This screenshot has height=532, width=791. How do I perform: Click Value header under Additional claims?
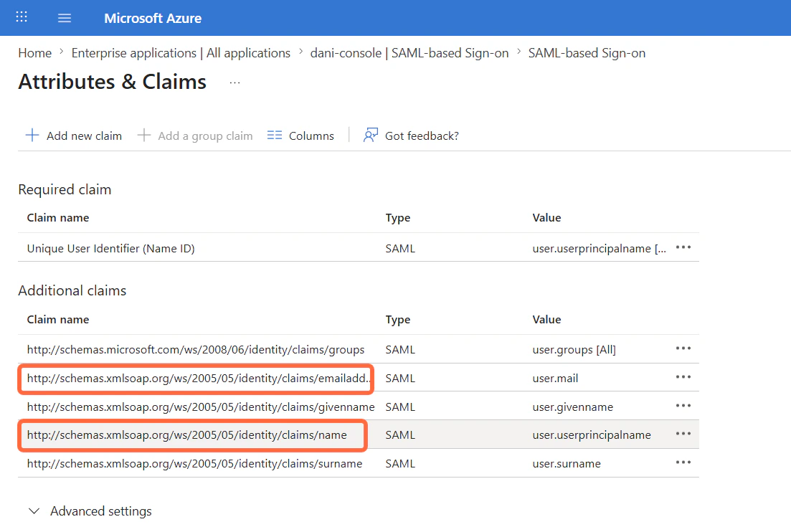(546, 320)
